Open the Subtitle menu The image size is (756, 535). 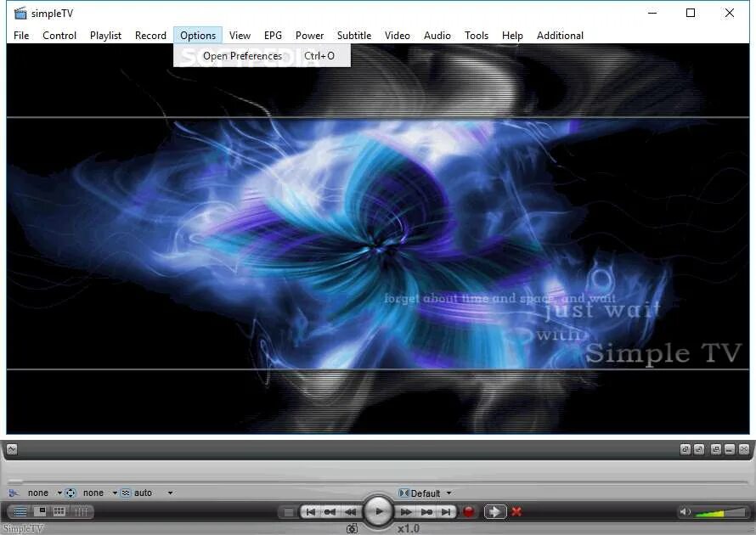coord(354,35)
